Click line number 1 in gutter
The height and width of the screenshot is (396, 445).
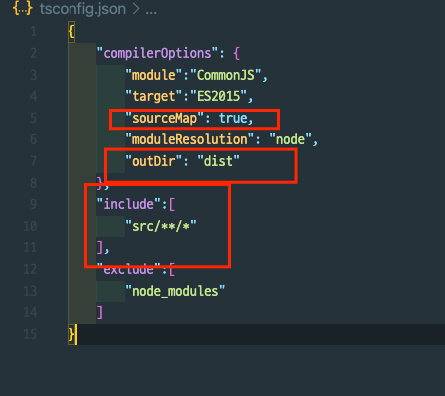(34, 32)
